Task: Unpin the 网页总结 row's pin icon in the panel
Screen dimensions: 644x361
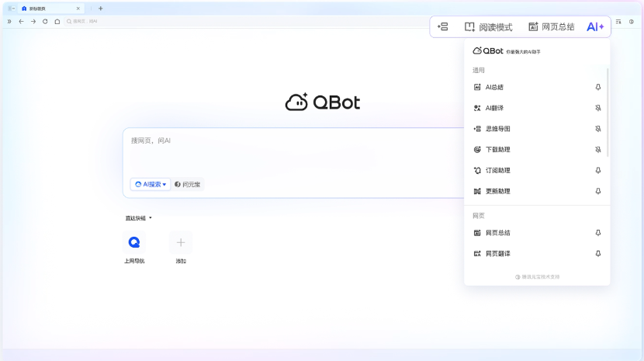Action: 598,233
